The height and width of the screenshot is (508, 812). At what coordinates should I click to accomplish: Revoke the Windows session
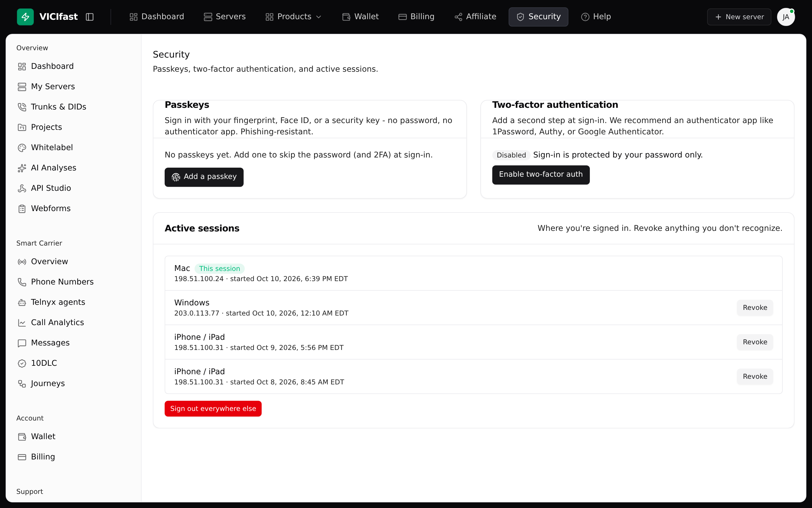(x=755, y=308)
